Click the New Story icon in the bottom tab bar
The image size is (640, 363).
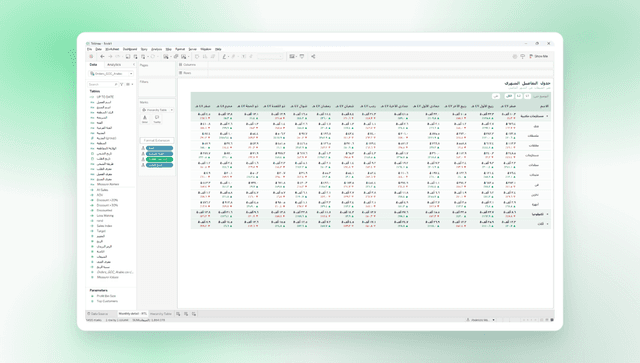194,314
